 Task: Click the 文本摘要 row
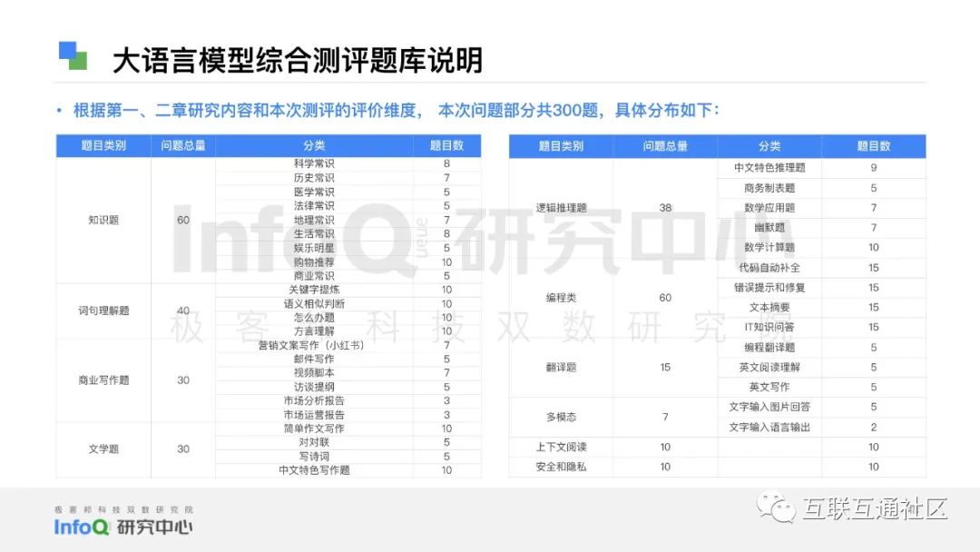coord(822,308)
